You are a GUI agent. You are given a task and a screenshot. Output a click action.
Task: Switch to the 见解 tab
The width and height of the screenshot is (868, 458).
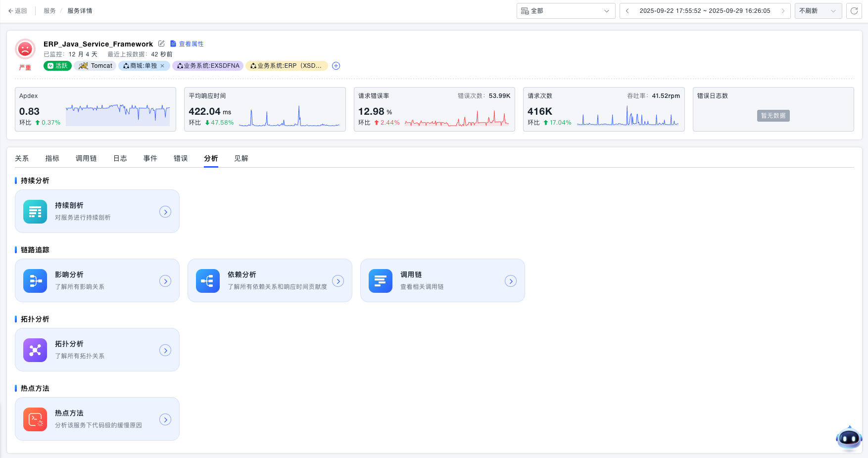tap(241, 158)
